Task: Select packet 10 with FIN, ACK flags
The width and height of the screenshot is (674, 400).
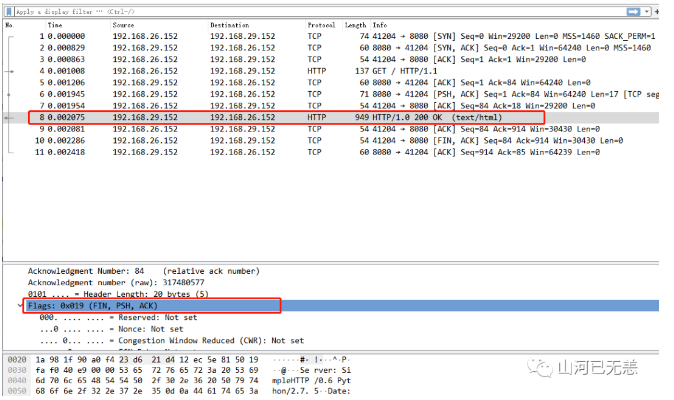Action: click(331, 141)
